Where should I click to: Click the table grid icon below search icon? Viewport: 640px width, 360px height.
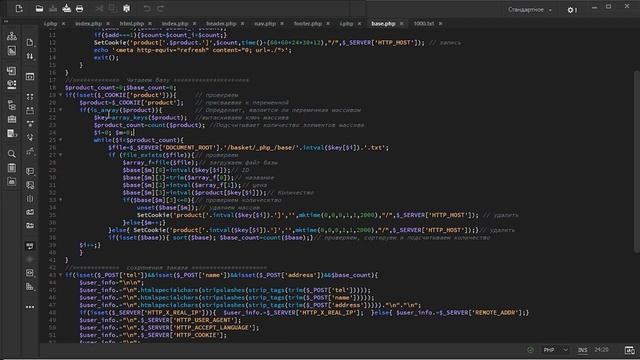[12, 168]
